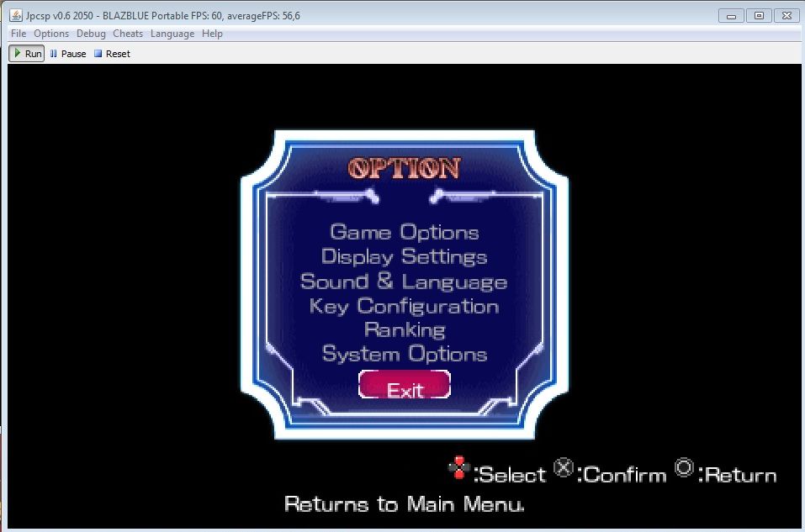Viewport: 805px width, 532px height.
Task: Open the Options menu
Action: tap(51, 34)
